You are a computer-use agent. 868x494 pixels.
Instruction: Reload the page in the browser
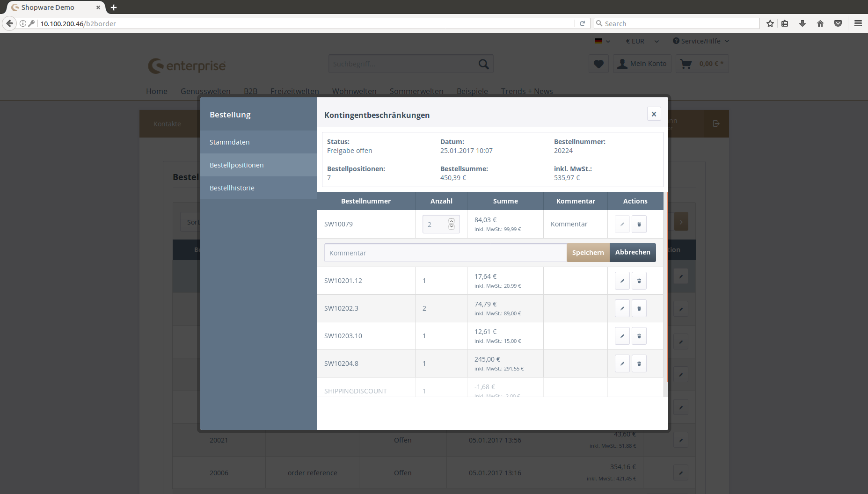click(582, 23)
